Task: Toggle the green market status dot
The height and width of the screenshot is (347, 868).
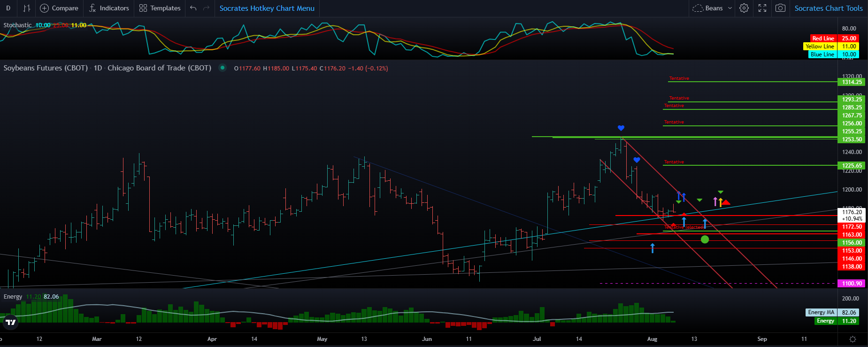Action: pyautogui.click(x=223, y=68)
